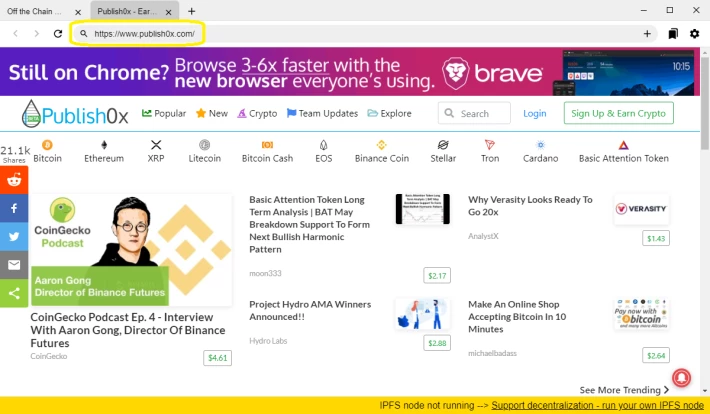710x414 pixels.
Task: Click the browser back arrow
Action: [x=16, y=34]
